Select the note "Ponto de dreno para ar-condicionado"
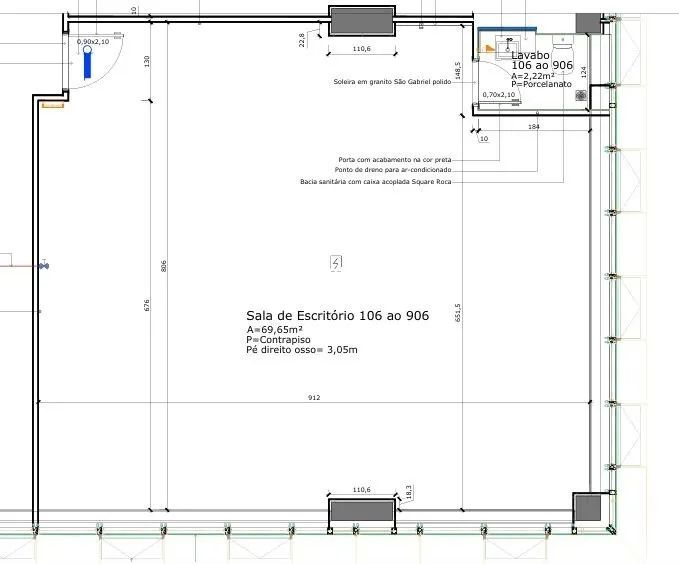This screenshot has height=564, width=679. point(393,170)
